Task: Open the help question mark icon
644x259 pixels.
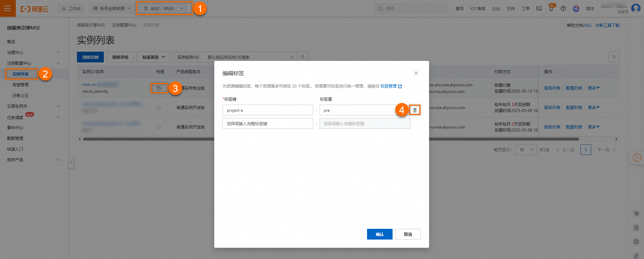Action: (x=563, y=9)
